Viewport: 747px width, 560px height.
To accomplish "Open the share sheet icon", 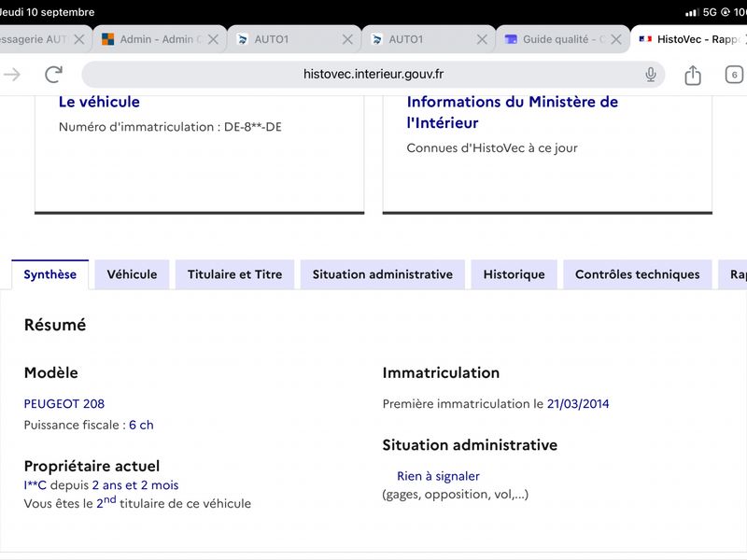I will [x=692, y=75].
